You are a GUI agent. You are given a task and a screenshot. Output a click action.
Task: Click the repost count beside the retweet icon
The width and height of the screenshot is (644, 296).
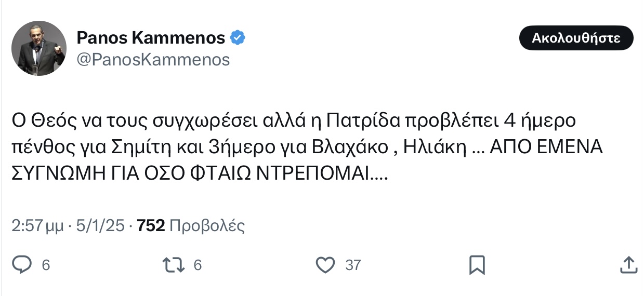click(x=198, y=265)
